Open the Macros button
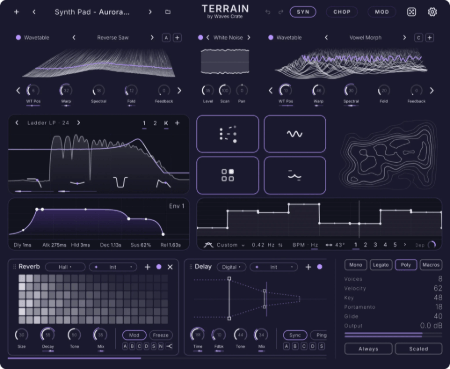The height and width of the screenshot is (369, 450). 431,265
